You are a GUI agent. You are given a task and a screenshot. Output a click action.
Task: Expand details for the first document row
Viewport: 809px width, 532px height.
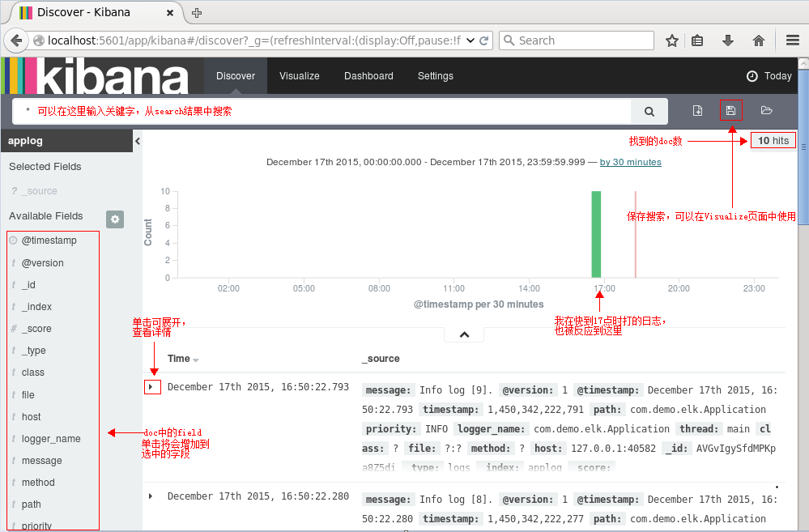tap(152, 386)
